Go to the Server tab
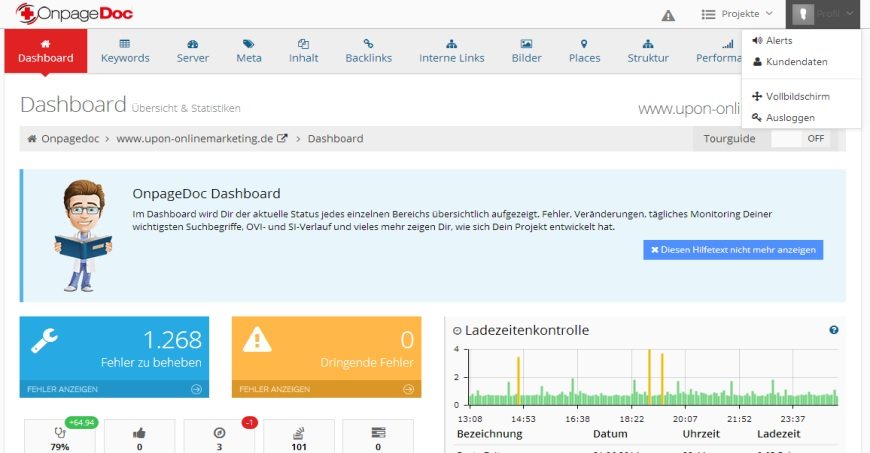Viewport: 870px width, 453px height. 193,51
